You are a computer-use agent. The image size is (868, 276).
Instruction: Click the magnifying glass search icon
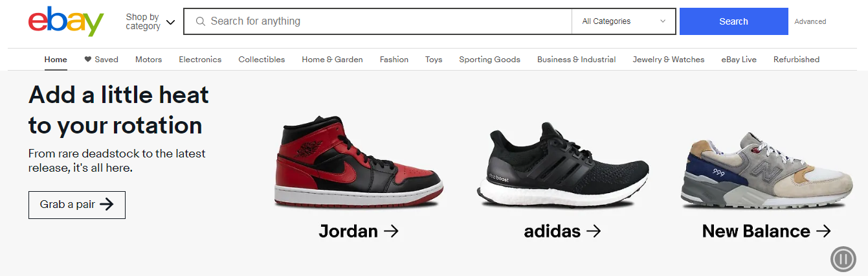click(x=201, y=21)
